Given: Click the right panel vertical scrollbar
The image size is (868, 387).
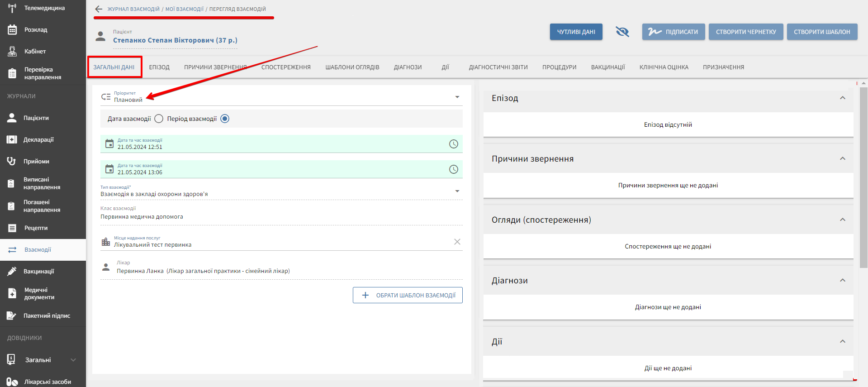Looking at the screenshot, I should coord(863,177).
